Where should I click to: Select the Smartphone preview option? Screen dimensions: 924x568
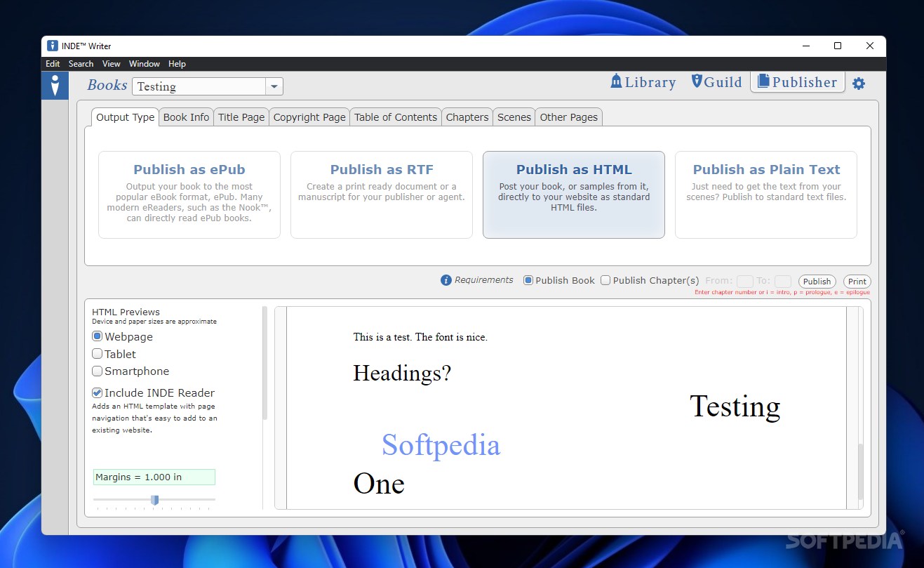tap(98, 371)
